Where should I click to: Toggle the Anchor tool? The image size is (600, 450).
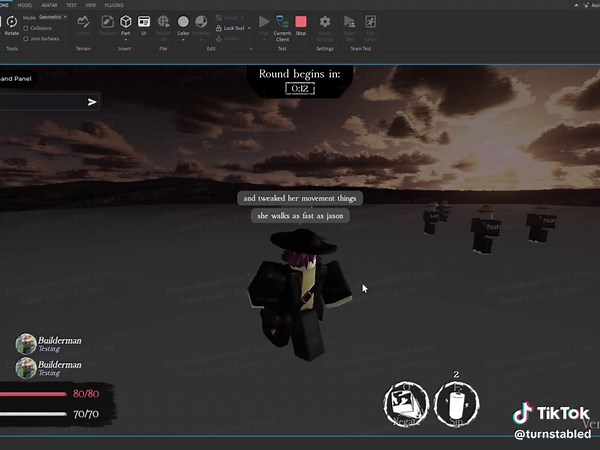coord(228,39)
